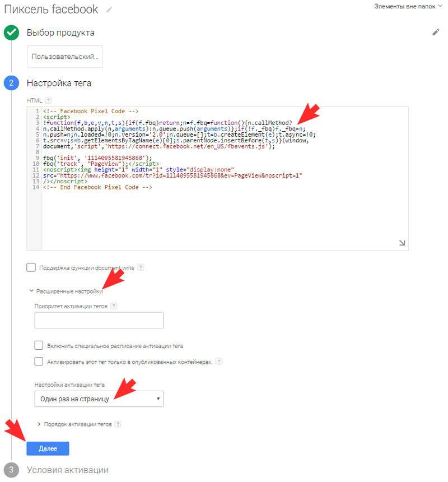Click the Условия активации step heading
The image size is (448, 482).
(68, 470)
